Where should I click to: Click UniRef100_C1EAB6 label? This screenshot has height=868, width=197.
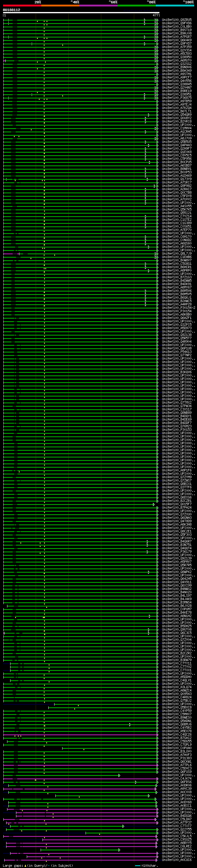(x=177, y=257)
